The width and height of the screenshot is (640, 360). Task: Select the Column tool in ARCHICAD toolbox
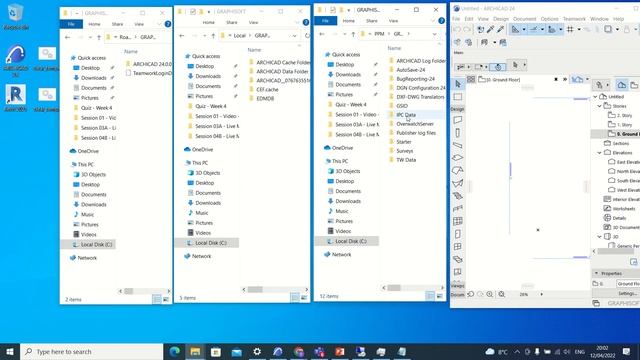click(x=458, y=133)
